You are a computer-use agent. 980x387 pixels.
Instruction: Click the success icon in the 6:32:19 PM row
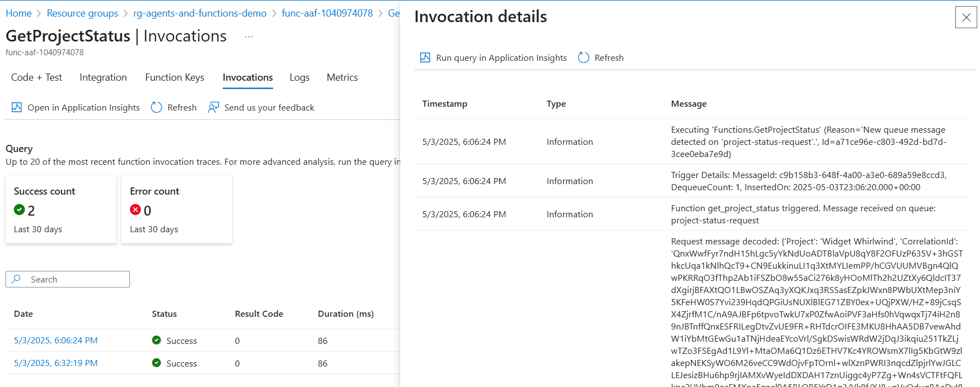156,363
